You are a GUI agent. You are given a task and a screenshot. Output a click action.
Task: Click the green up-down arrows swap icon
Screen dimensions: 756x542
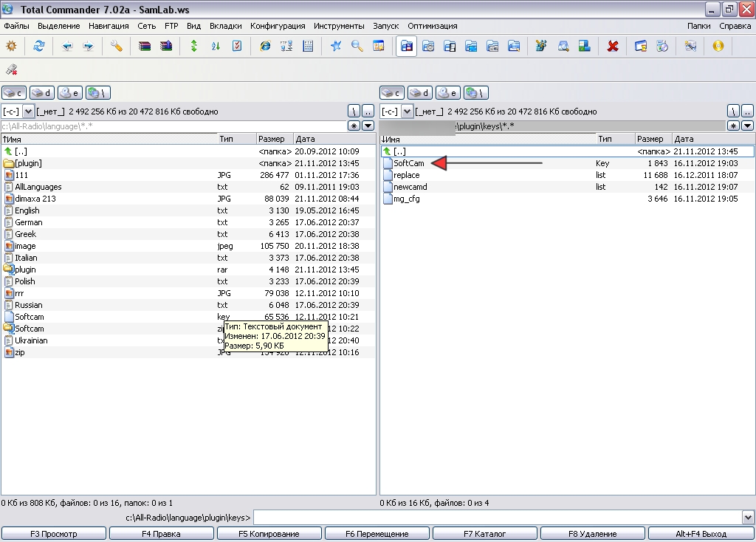pos(194,47)
